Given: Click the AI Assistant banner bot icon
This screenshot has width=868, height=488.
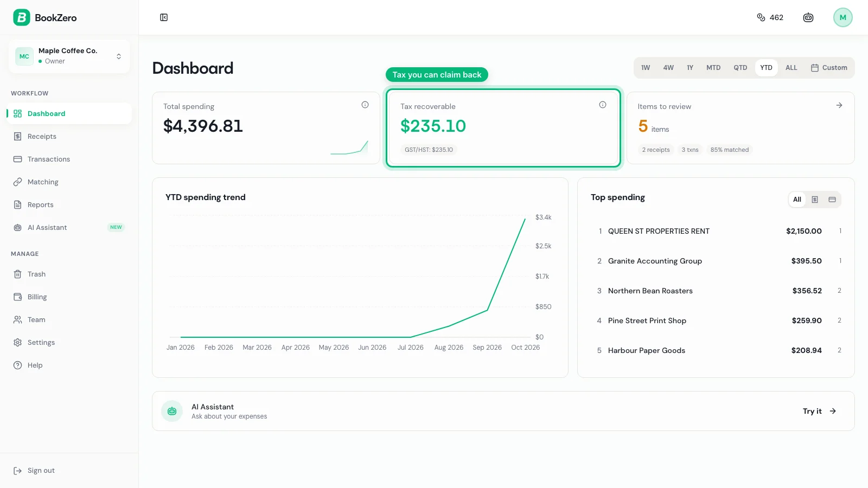Looking at the screenshot, I should tap(172, 411).
